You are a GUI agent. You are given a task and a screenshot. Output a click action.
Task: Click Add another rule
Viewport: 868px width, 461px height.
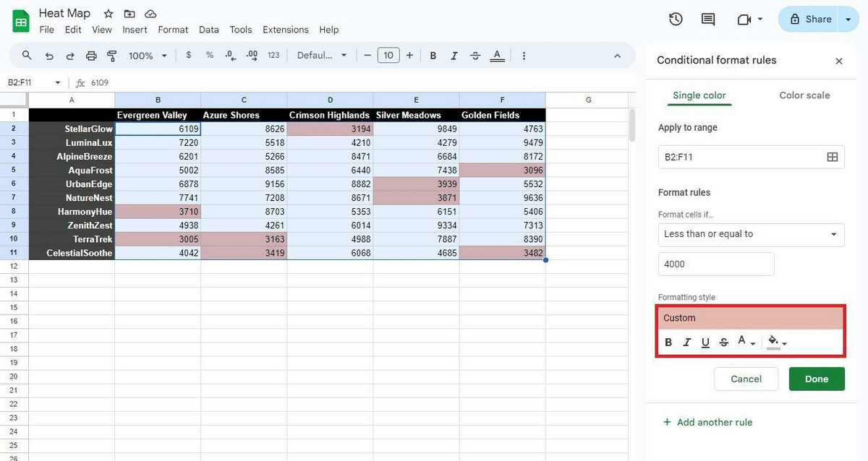[x=707, y=422]
